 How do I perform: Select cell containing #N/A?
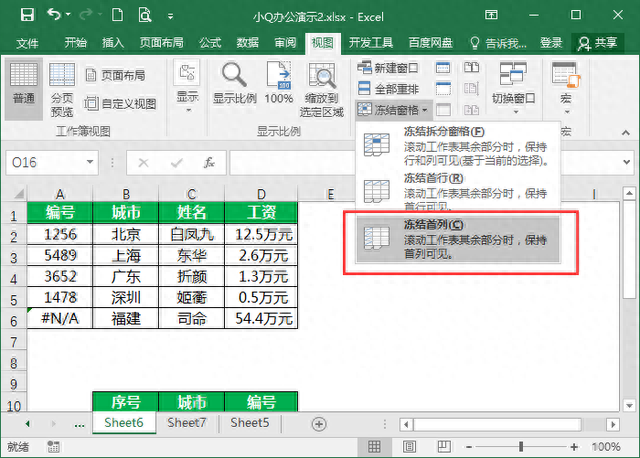(x=60, y=318)
